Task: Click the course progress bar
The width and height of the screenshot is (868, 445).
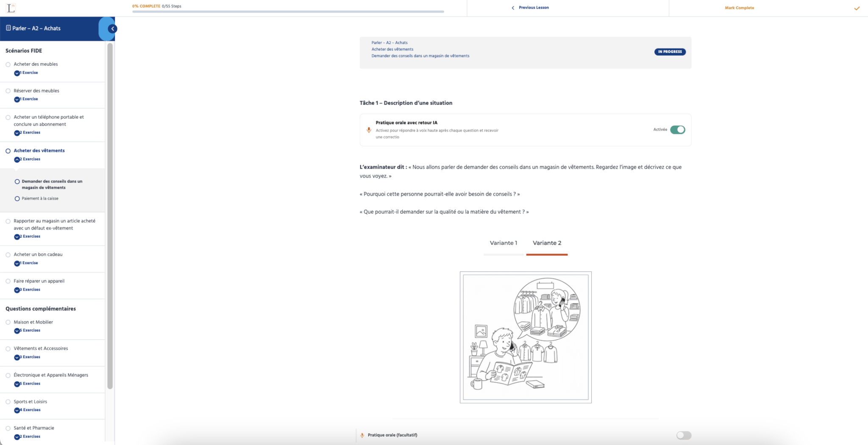Action: pyautogui.click(x=288, y=12)
